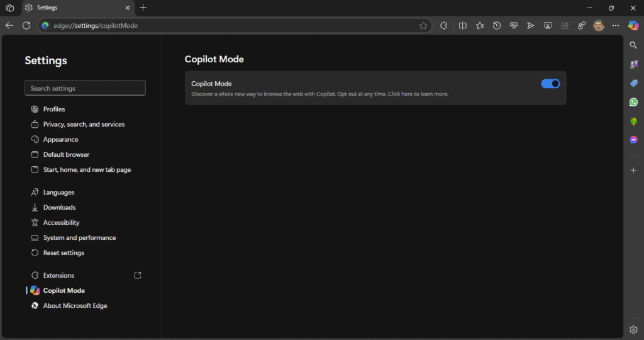Open sidebar Search
644x340 pixels.
tap(633, 45)
